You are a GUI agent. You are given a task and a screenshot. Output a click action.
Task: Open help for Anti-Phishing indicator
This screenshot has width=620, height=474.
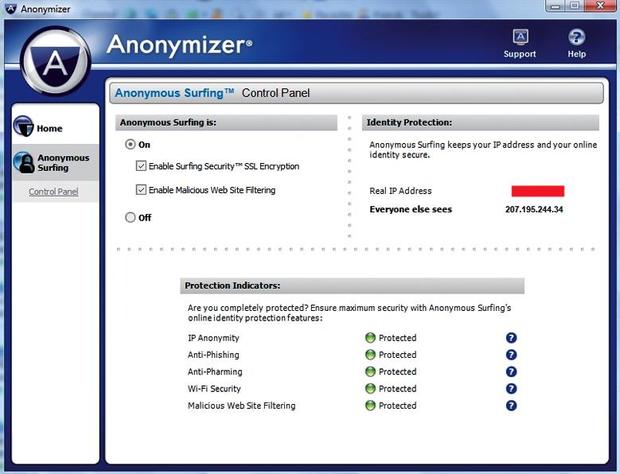pyautogui.click(x=511, y=355)
